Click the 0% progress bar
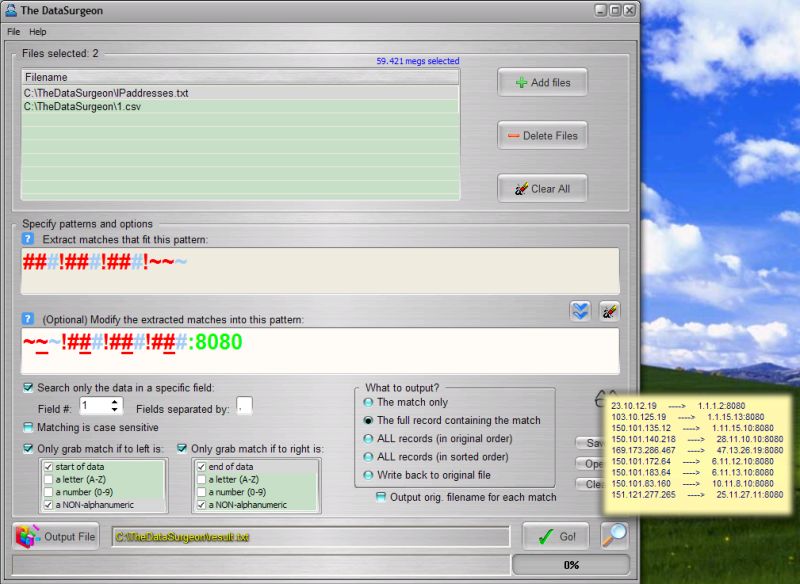This screenshot has width=800, height=584. point(571,565)
